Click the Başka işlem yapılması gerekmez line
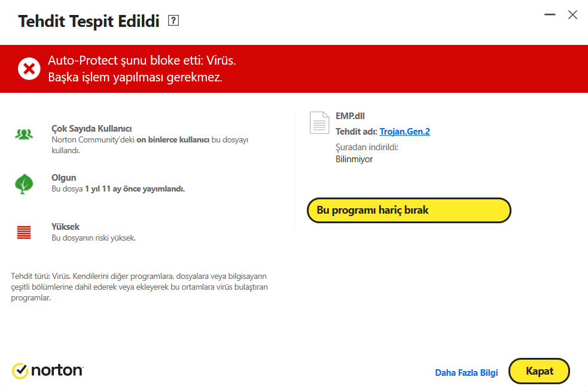 (x=135, y=77)
